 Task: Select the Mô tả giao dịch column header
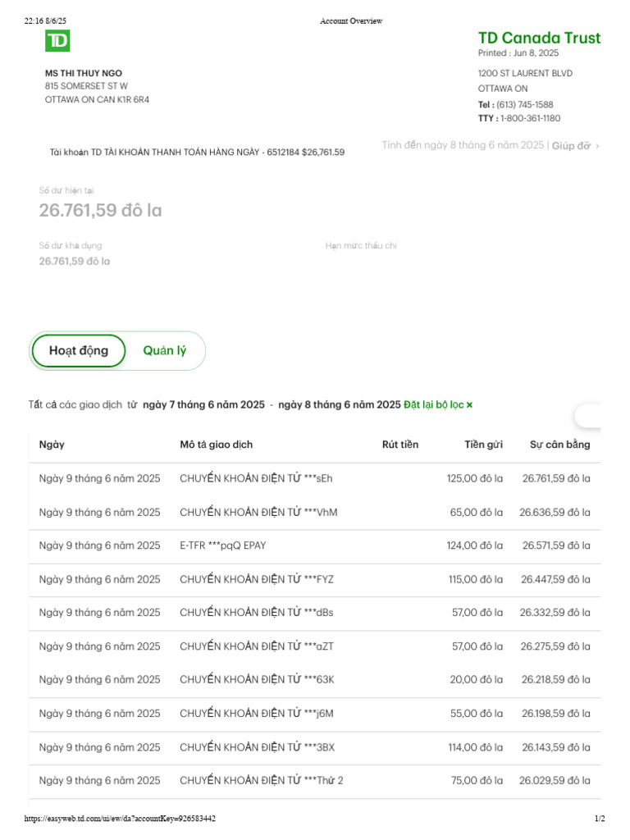click(216, 445)
